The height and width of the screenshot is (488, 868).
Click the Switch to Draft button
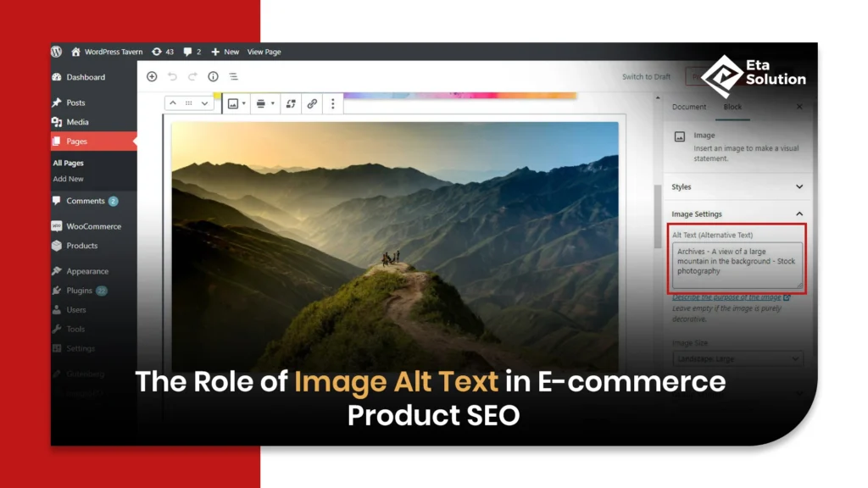[x=646, y=76]
